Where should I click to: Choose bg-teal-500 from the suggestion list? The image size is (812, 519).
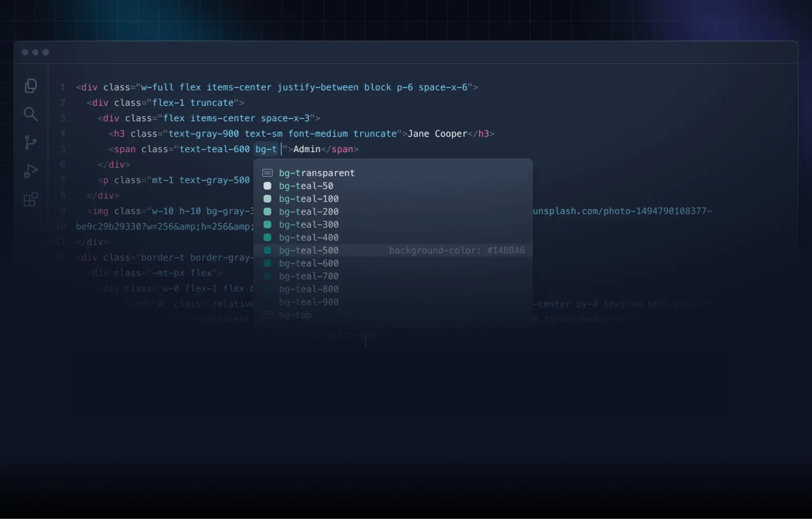point(309,250)
